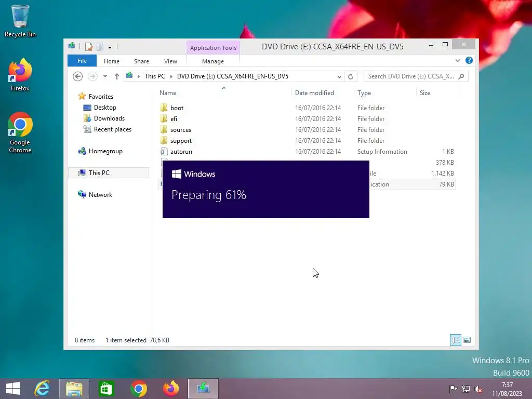Click the selected 79 KB file row
The image size is (532, 399).
[x=412, y=184]
